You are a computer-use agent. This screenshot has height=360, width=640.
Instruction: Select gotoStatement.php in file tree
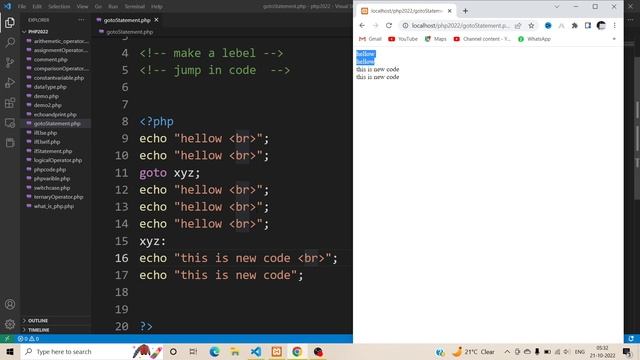(57, 123)
